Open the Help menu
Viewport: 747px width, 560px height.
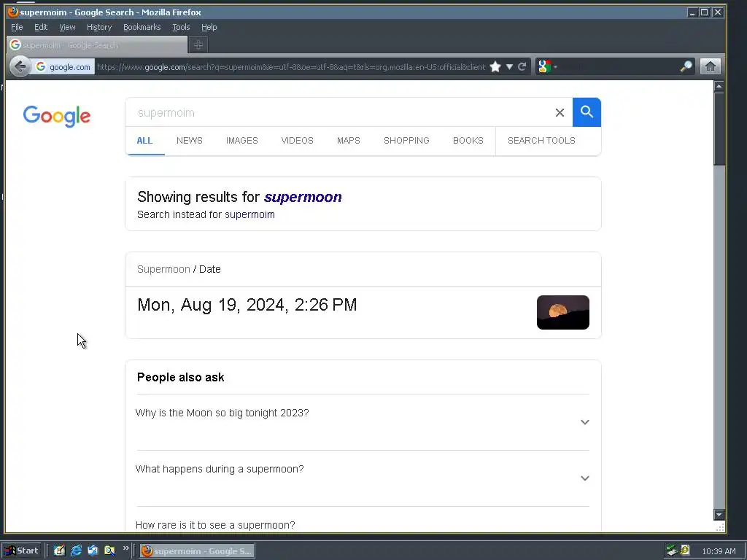[x=209, y=27]
